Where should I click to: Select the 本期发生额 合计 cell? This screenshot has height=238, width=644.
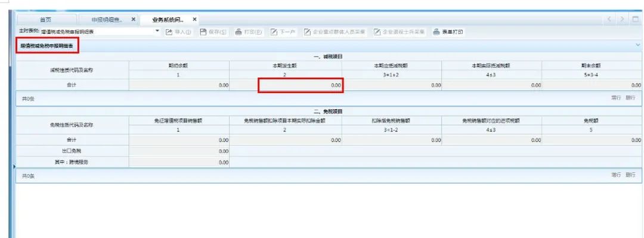click(301, 85)
